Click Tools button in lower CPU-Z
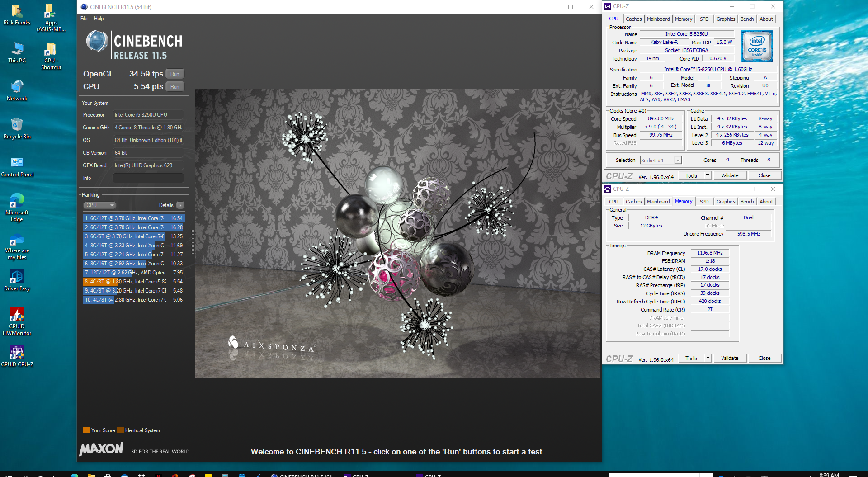Screen dimensions: 868x477 [x=691, y=359]
